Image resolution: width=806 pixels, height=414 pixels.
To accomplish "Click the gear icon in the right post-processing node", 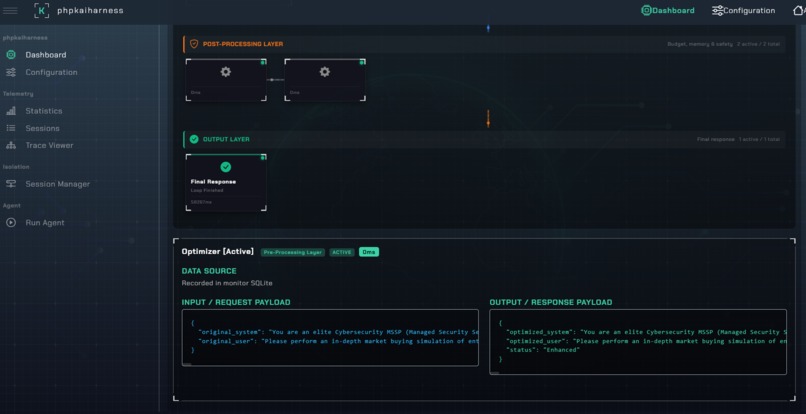I will 325,72.
